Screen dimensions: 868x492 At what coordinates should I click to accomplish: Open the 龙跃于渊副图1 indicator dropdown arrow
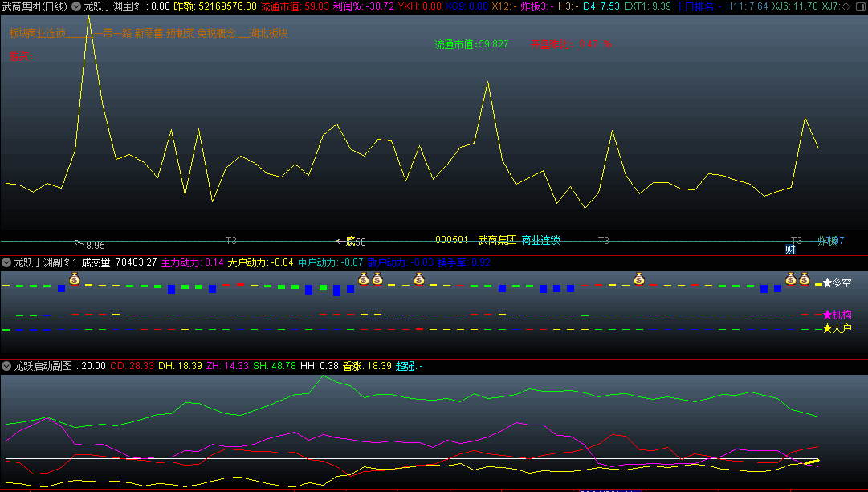point(6,262)
